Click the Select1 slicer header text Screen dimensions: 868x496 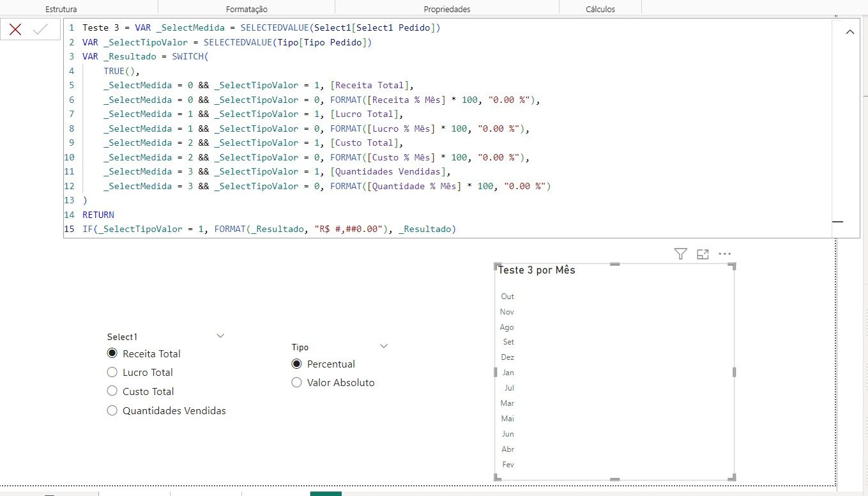pos(122,337)
